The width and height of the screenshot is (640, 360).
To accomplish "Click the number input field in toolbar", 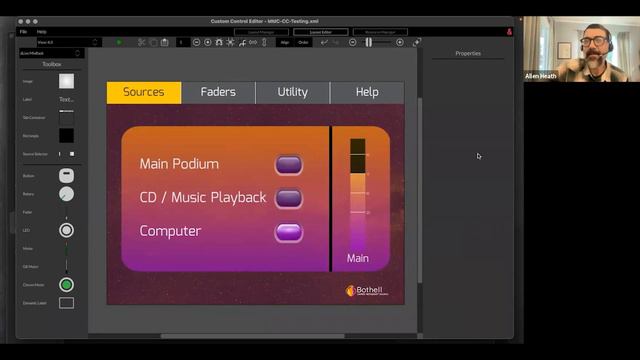I will pos(182,42).
